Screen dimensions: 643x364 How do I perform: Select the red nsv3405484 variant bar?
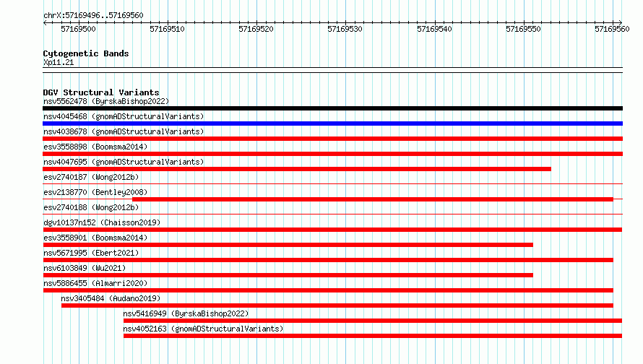337,305
